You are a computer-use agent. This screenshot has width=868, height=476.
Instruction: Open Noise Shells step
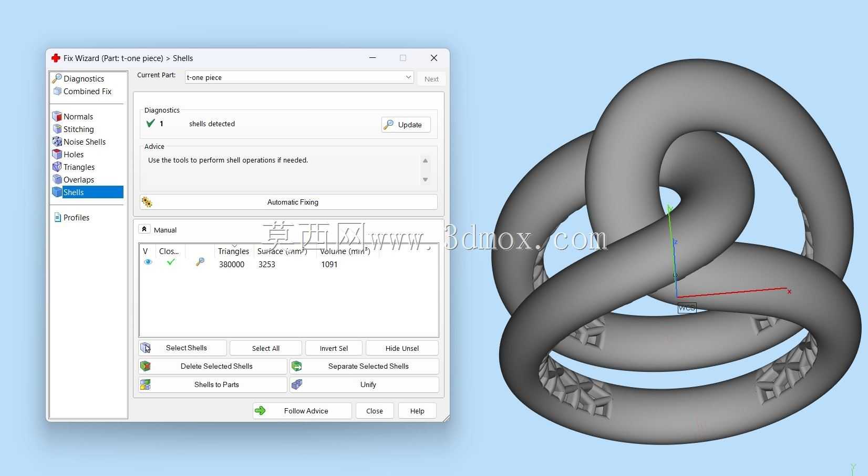pos(85,142)
